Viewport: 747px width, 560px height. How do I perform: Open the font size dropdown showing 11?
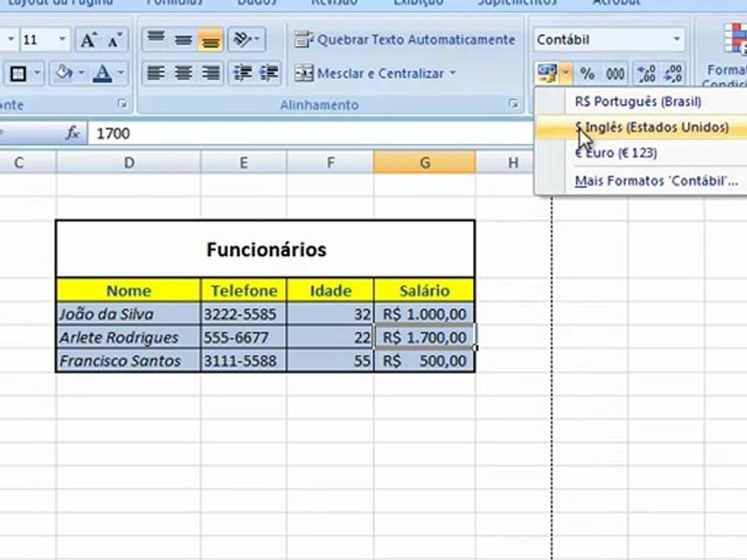[x=62, y=39]
